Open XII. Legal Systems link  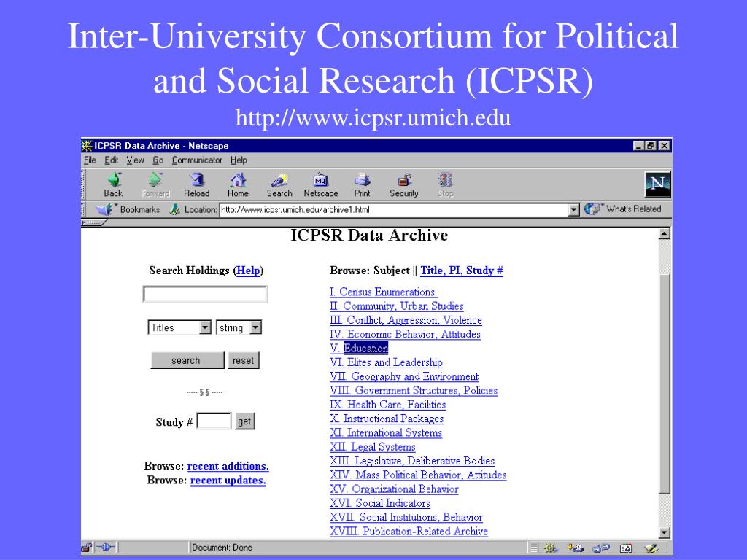click(x=373, y=447)
